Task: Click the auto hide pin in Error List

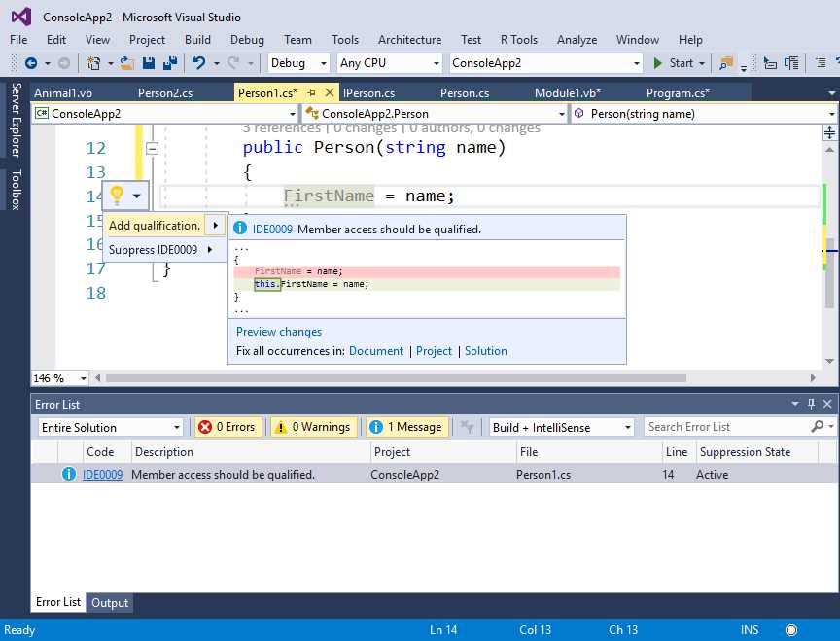Action: click(x=811, y=404)
